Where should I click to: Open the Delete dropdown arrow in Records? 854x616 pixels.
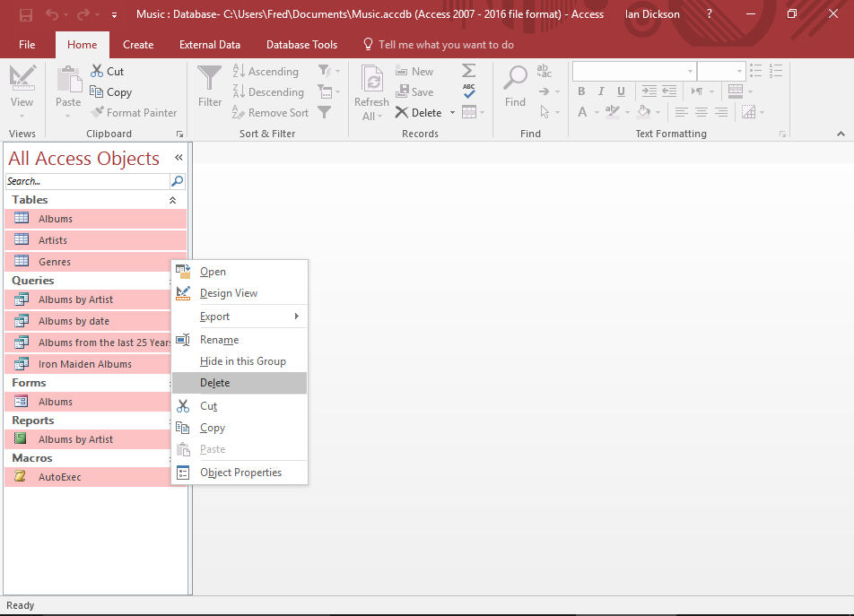point(452,113)
